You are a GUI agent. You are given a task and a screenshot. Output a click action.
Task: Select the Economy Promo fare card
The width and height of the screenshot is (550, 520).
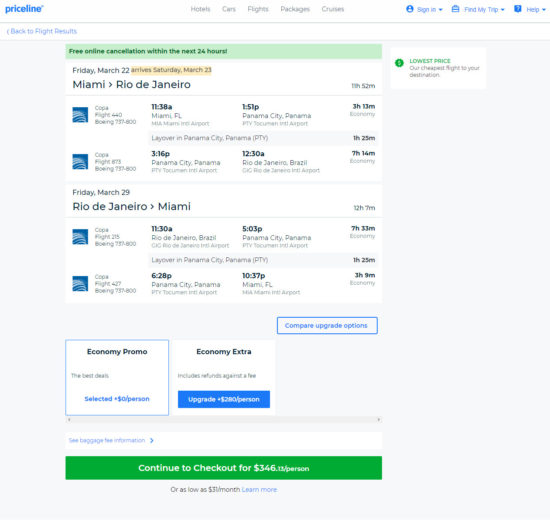(117, 378)
